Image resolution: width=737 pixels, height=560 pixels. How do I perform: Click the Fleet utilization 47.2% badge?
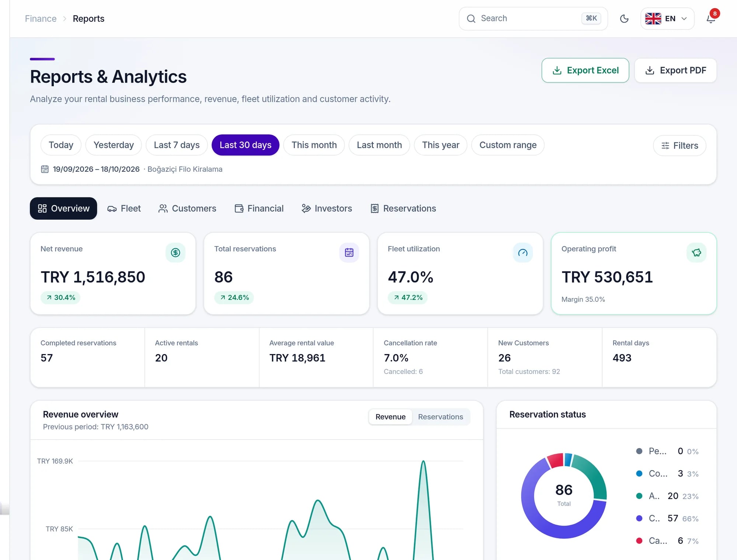[408, 297]
